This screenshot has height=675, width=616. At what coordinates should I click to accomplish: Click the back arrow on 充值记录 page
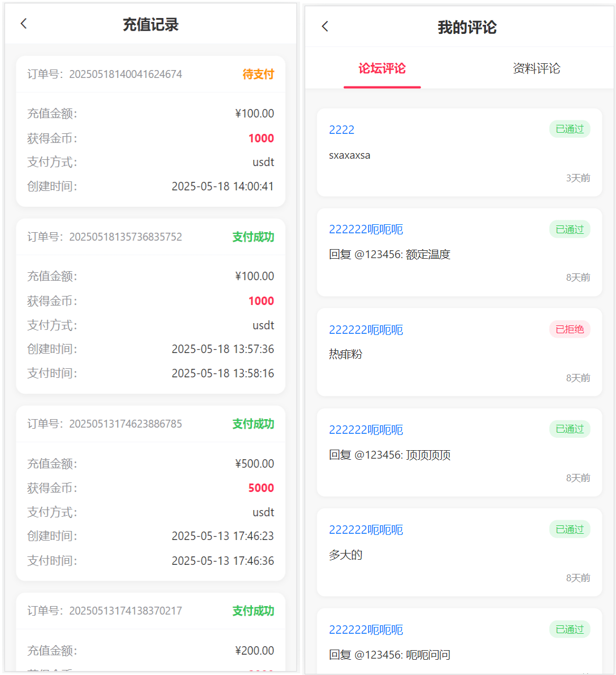pos(23,24)
